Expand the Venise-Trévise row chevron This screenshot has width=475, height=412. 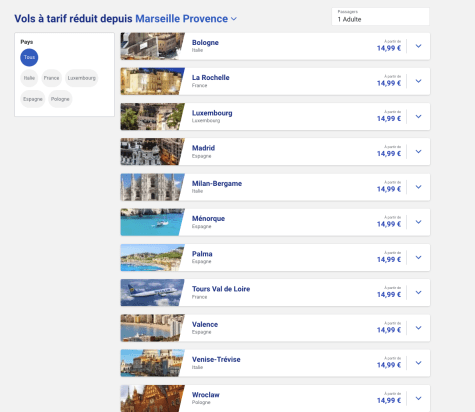419,363
